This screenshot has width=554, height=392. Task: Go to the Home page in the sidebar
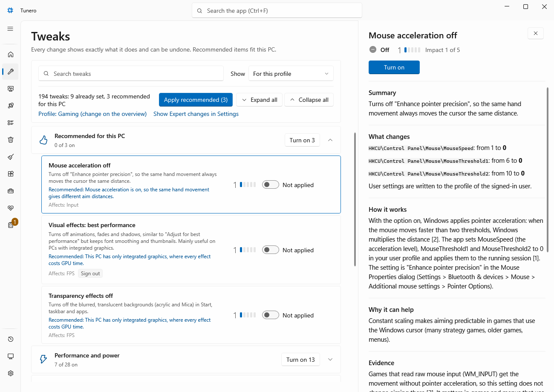[x=11, y=55]
